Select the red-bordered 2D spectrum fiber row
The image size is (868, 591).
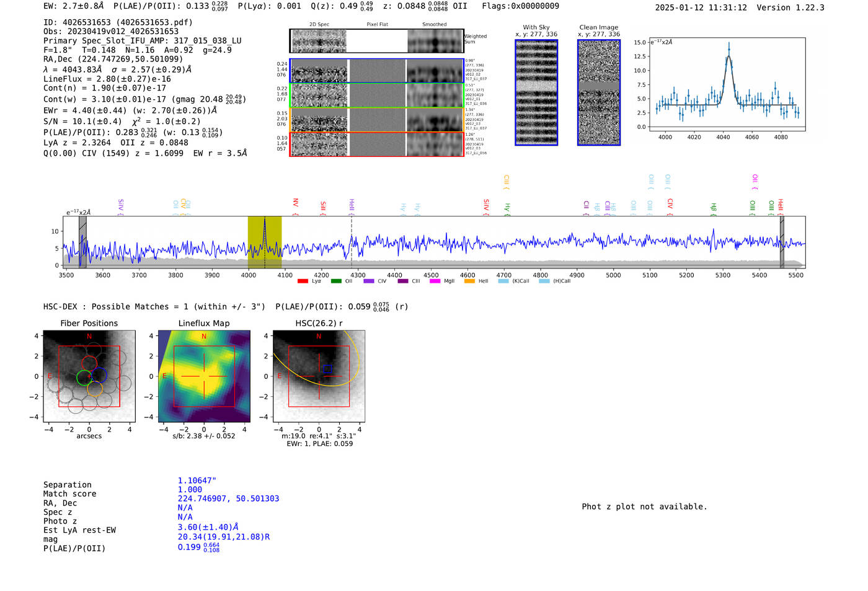376,144
